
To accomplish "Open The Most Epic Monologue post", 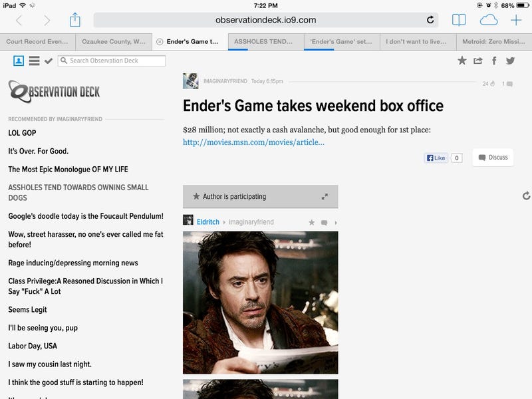I will coord(68,170).
